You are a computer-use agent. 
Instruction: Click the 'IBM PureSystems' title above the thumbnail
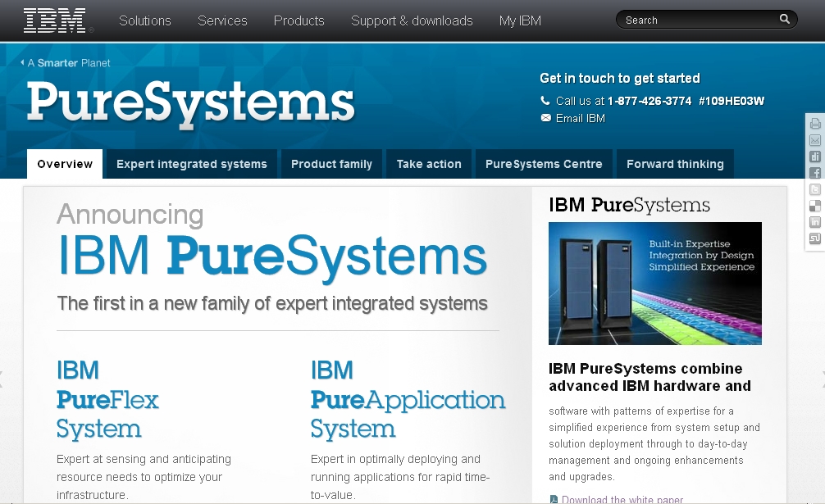[x=629, y=205]
